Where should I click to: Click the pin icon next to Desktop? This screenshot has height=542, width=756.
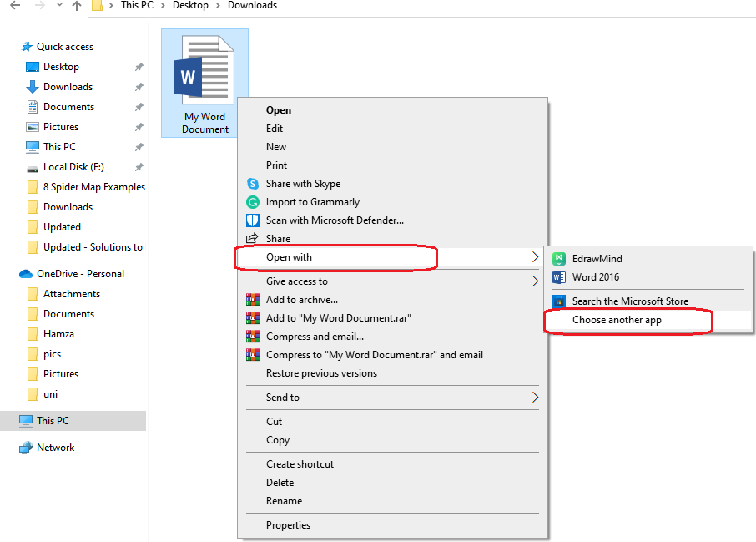(x=139, y=67)
